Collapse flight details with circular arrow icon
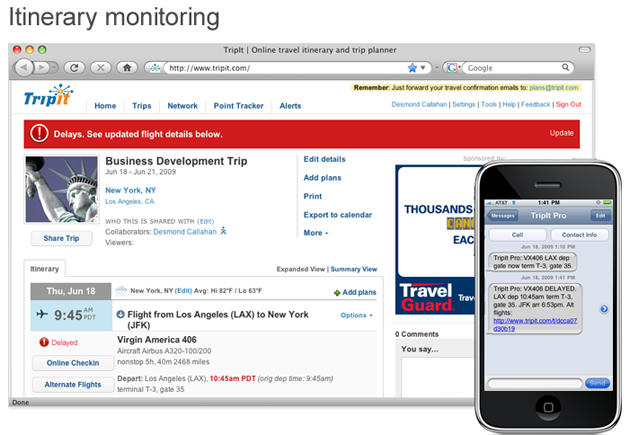 (120, 314)
